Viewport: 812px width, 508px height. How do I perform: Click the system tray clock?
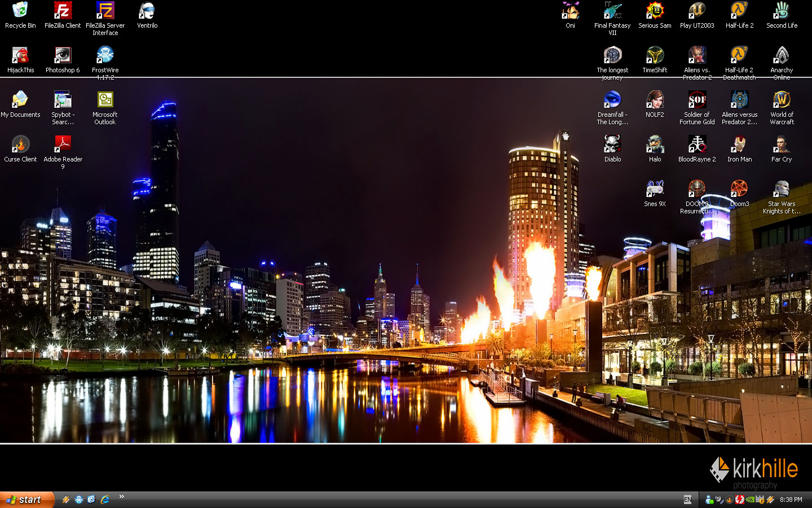[791, 500]
